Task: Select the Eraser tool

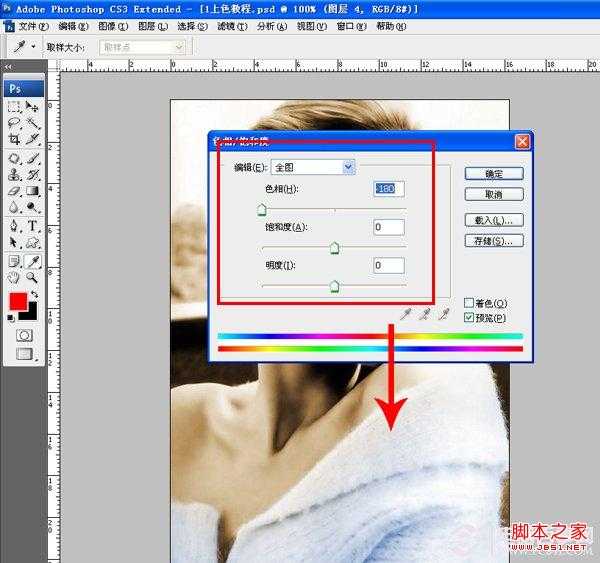Action: click(x=14, y=191)
